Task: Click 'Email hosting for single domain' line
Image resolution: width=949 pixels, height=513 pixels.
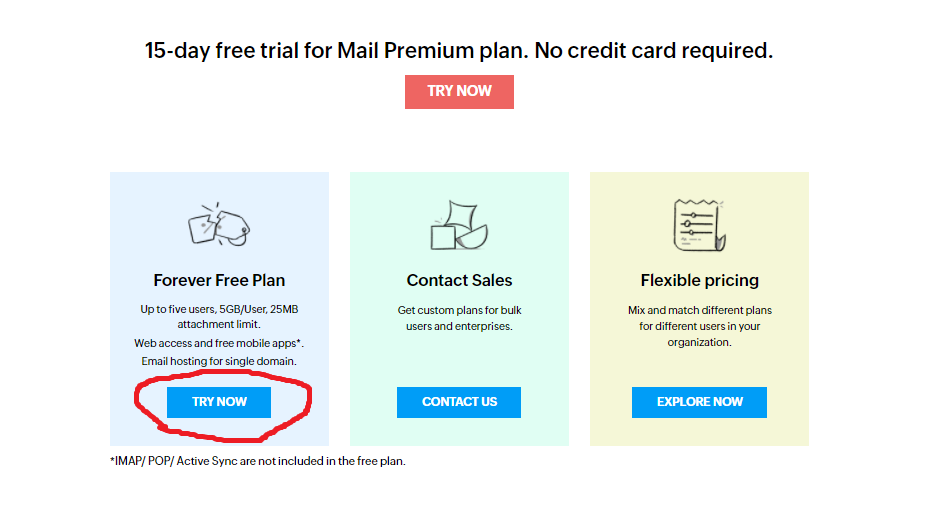Action: coord(219,361)
